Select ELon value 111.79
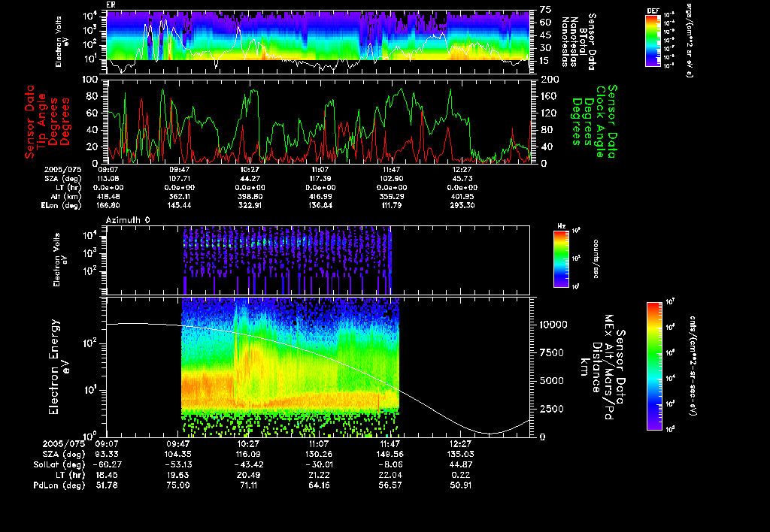This screenshot has width=770, height=532. 391,206
